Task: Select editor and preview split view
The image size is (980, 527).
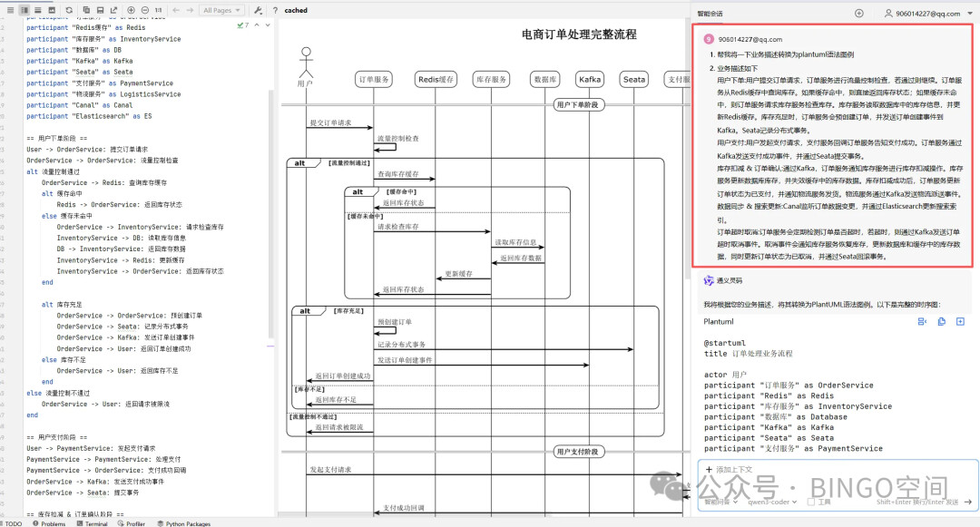Action: point(24,10)
